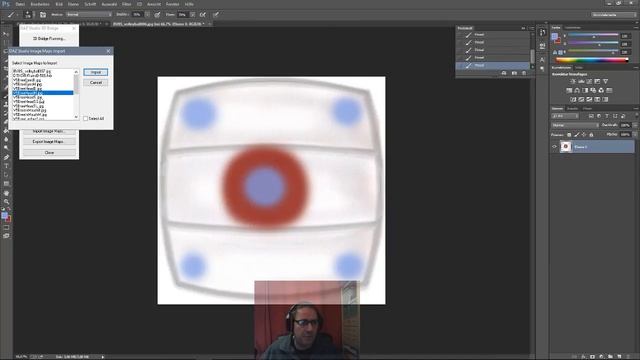Select the Hand tool
The width and height of the screenshot is (640, 360).
6,193
